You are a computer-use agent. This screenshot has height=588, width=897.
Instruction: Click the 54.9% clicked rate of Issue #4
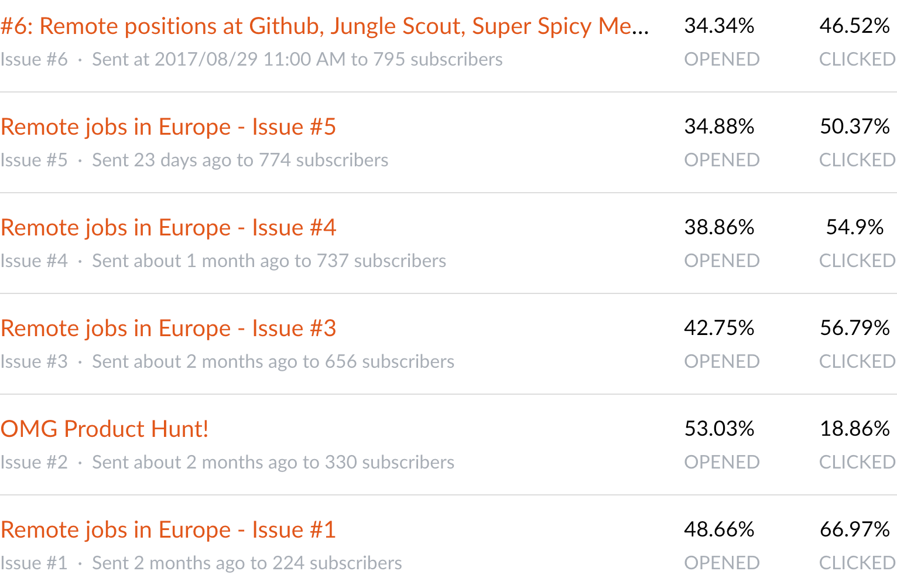pos(855,227)
